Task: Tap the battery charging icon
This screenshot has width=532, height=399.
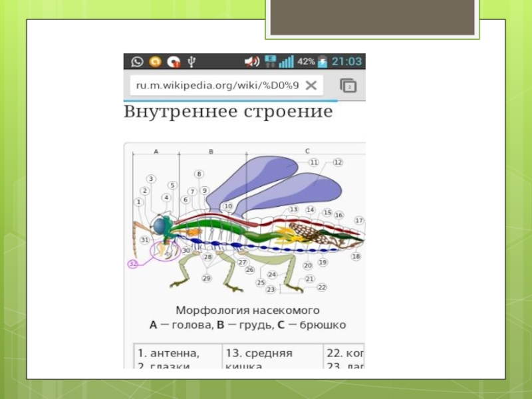Action: point(323,61)
